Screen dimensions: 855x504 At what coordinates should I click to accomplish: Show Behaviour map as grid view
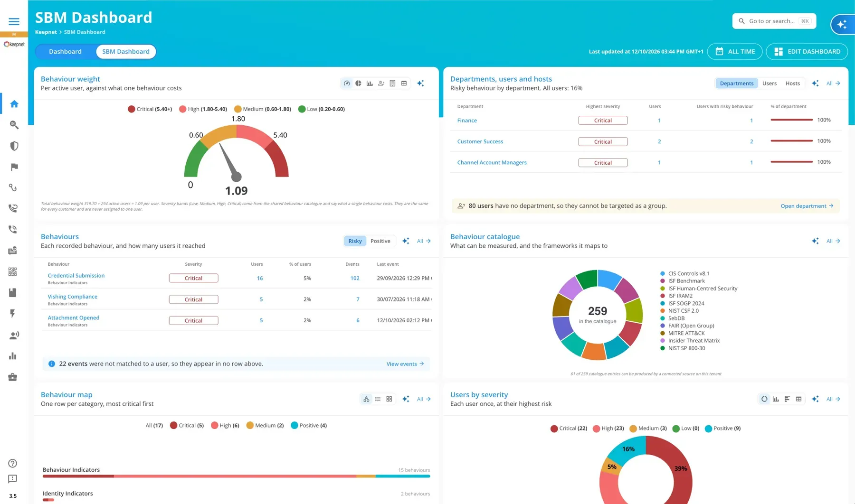[389, 399]
